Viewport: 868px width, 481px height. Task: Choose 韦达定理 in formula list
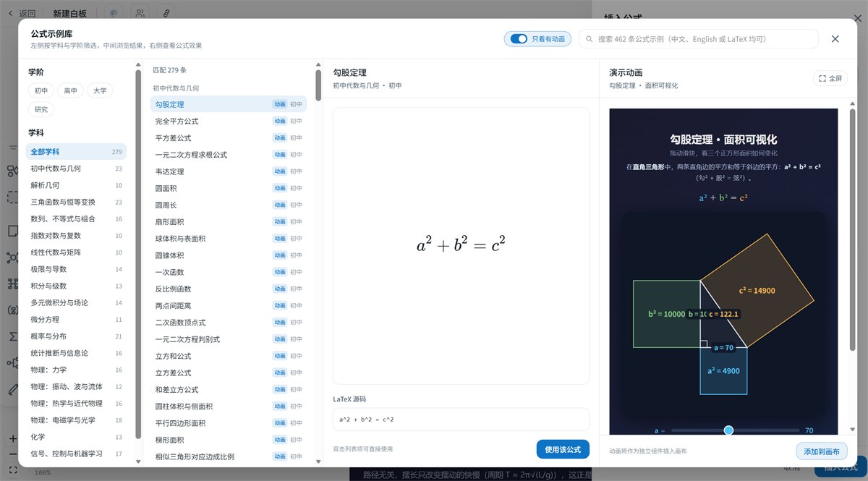229,171
